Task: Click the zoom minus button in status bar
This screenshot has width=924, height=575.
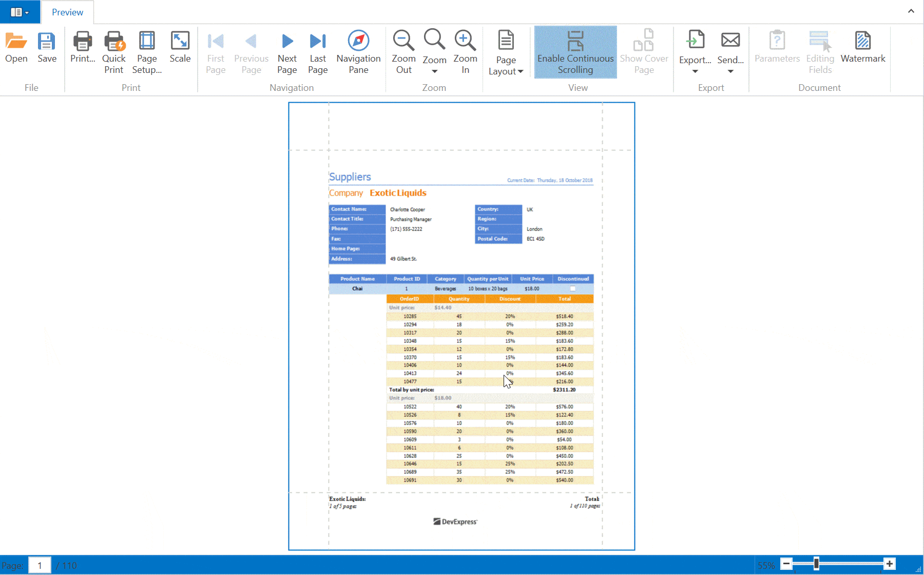Action: [786, 564]
